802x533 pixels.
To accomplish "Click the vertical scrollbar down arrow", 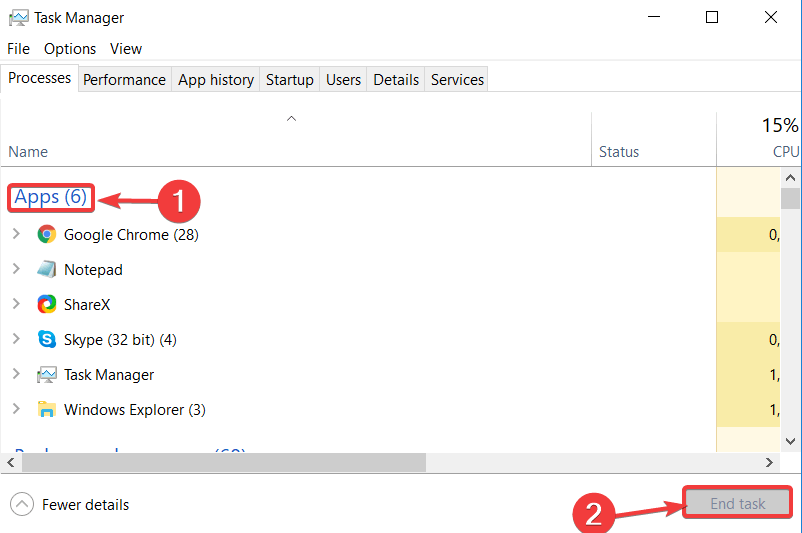I will pos(790,441).
